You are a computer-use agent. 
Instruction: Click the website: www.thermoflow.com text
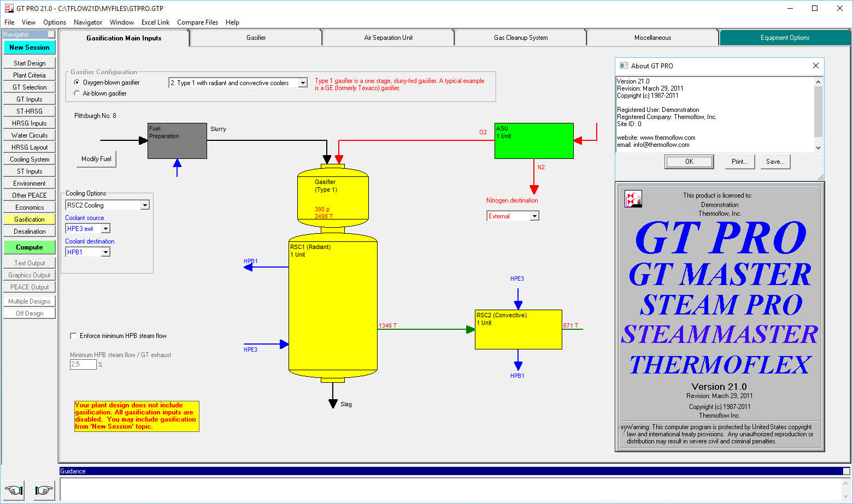tap(656, 138)
